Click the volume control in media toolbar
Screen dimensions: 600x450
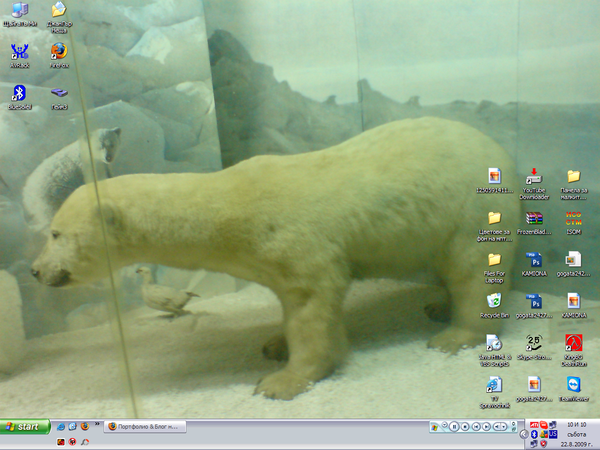500,426
